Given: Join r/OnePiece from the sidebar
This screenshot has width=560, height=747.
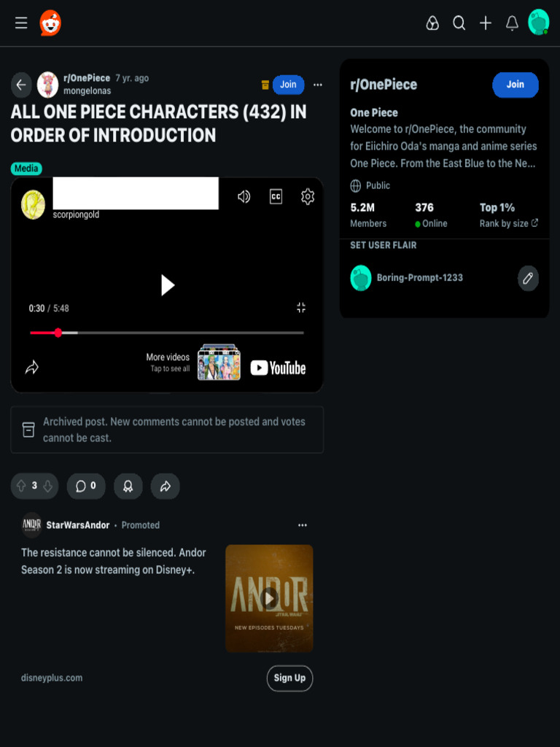Looking at the screenshot, I should click(x=516, y=85).
